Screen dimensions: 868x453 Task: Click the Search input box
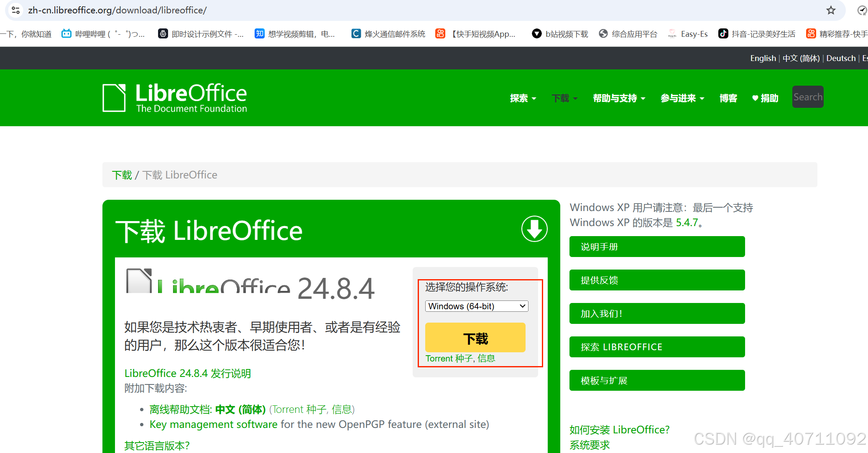808,97
